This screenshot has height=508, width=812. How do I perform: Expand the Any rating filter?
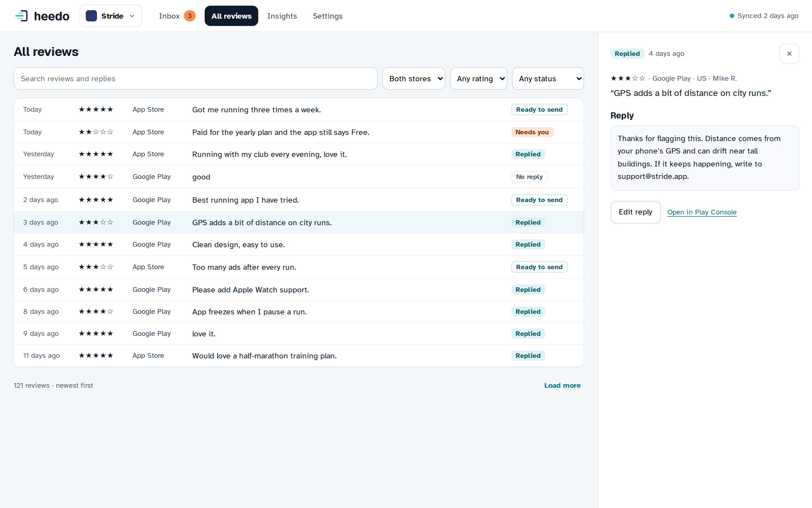pos(478,78)
